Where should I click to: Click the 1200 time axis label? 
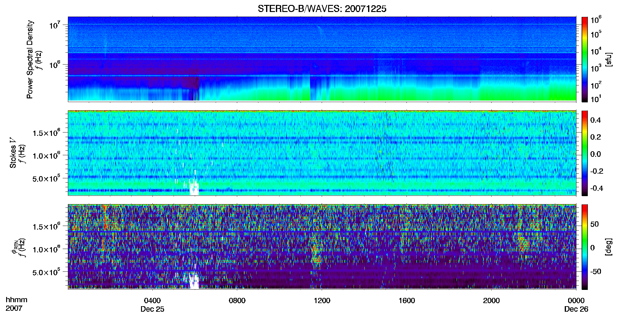coord(322,301)
